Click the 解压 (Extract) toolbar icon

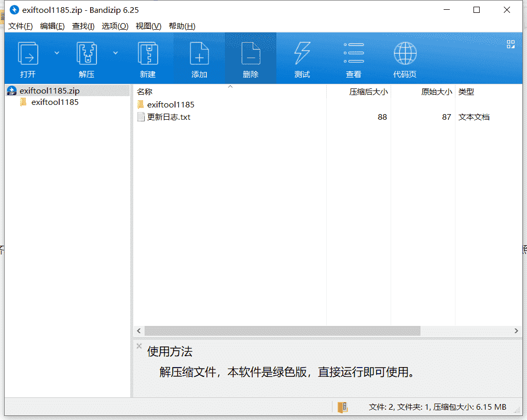tap(86, 53)
